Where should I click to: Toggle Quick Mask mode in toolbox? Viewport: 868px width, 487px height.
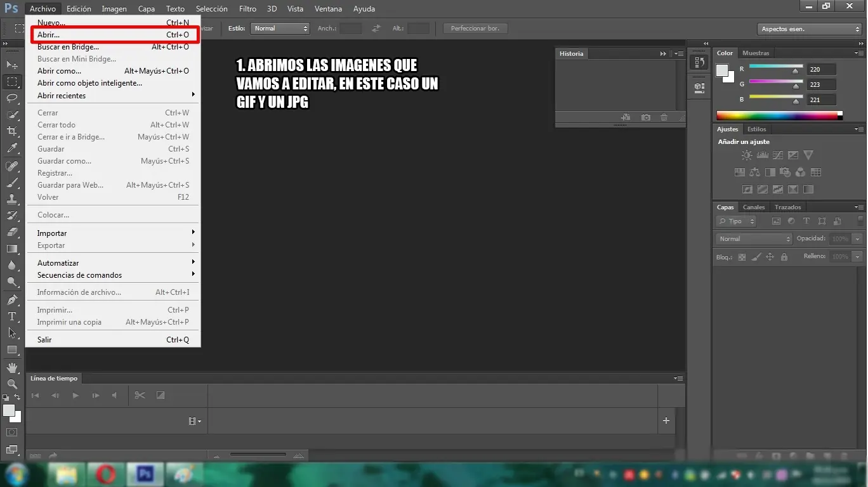tap(12, 432)
